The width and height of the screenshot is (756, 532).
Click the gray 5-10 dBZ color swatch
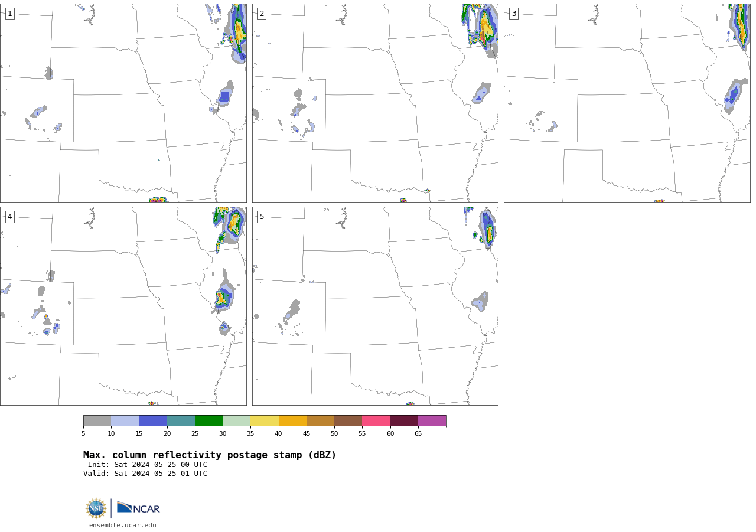[x=97, y=421]
